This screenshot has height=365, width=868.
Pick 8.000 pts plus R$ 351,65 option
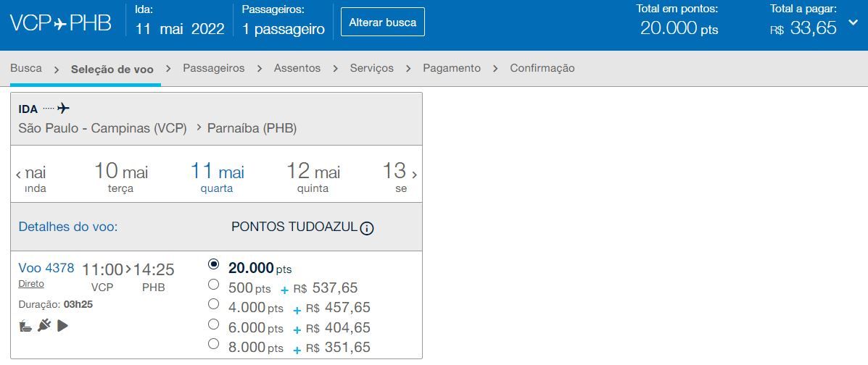(x=213, y=344)
